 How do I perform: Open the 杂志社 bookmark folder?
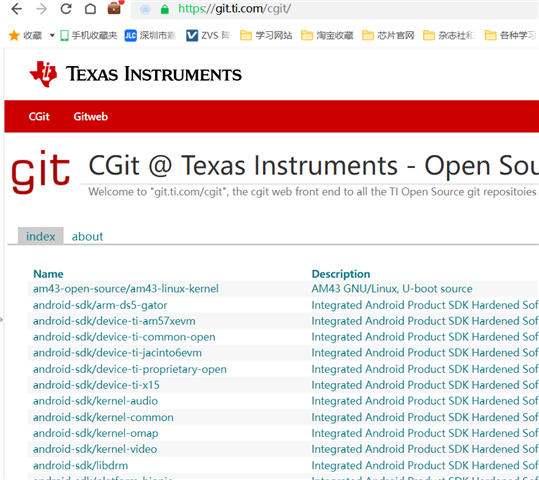click(x=449, y=35)
